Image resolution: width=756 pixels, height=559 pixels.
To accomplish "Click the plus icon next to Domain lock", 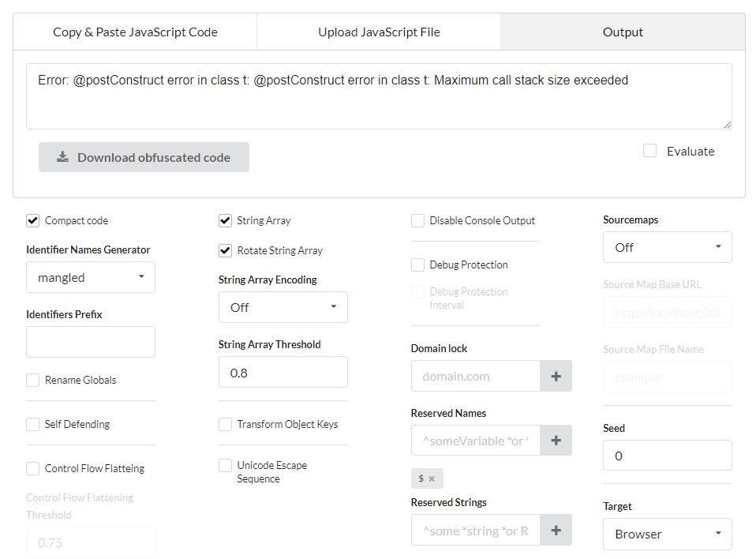I will pos(556,377).
